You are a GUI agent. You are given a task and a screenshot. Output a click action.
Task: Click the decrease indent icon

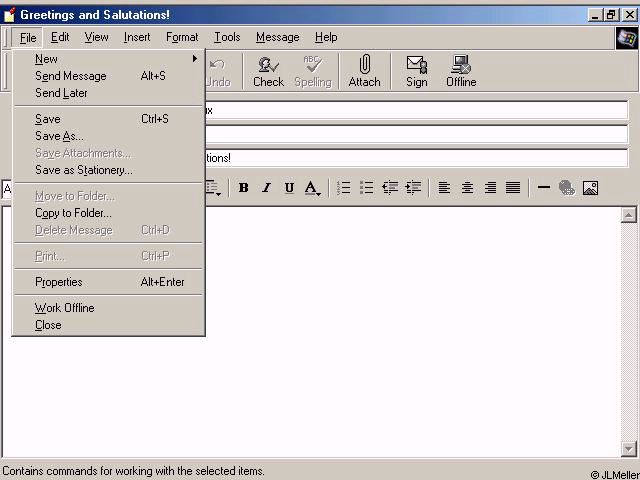coord(390,188)
